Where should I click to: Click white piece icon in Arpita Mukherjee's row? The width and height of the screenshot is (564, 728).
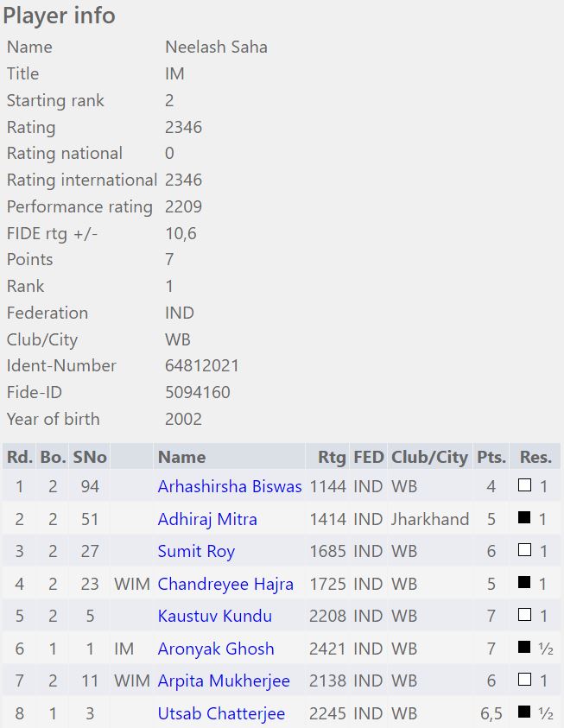(524, 681)
